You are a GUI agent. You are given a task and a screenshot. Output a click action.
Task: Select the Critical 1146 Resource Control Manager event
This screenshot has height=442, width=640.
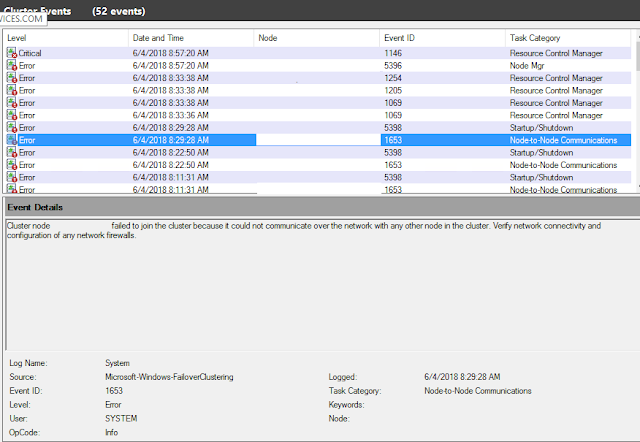tap(317, 53)
